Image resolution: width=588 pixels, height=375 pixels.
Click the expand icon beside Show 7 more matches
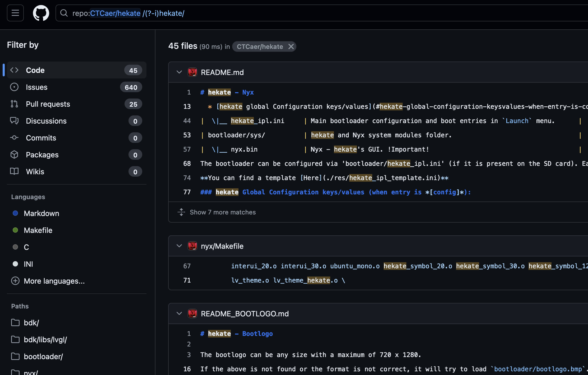click(181, 212)
